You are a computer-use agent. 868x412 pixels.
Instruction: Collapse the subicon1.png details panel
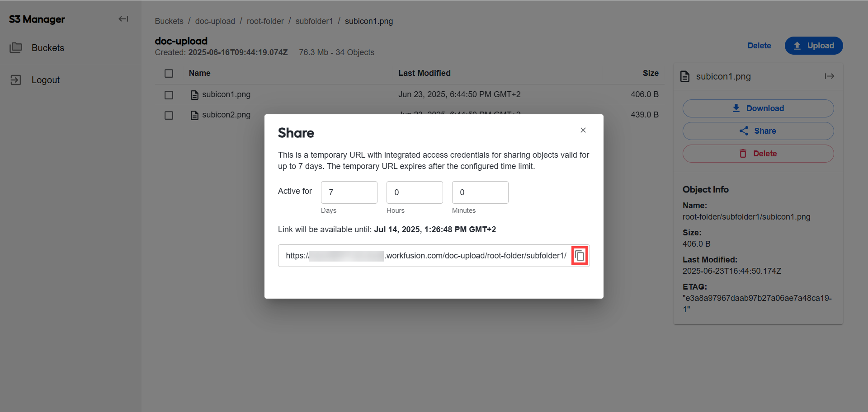[830, 76]
